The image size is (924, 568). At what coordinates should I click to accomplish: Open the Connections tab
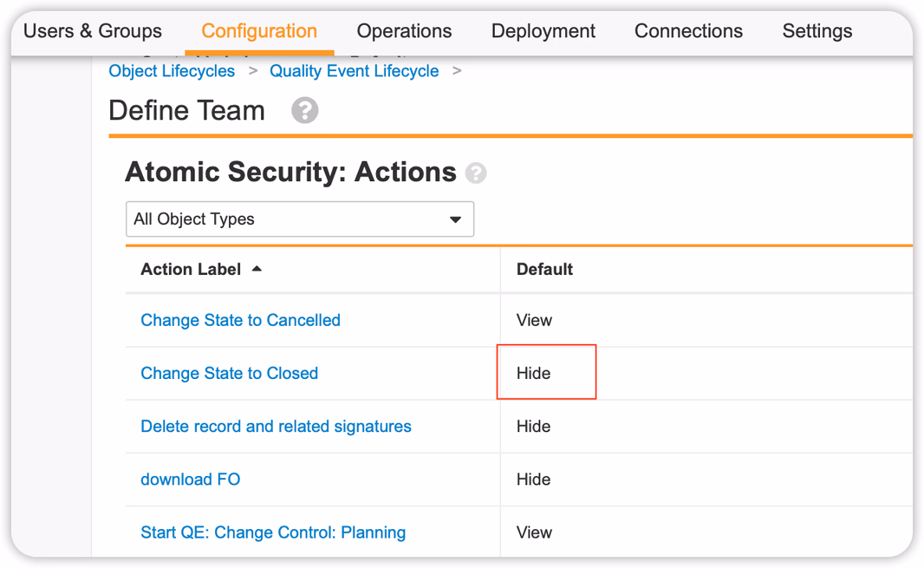point(688,30)
